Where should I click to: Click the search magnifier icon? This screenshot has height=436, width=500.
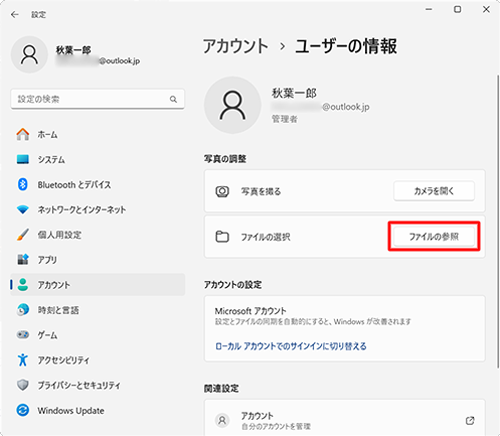(x=173, y=99)
